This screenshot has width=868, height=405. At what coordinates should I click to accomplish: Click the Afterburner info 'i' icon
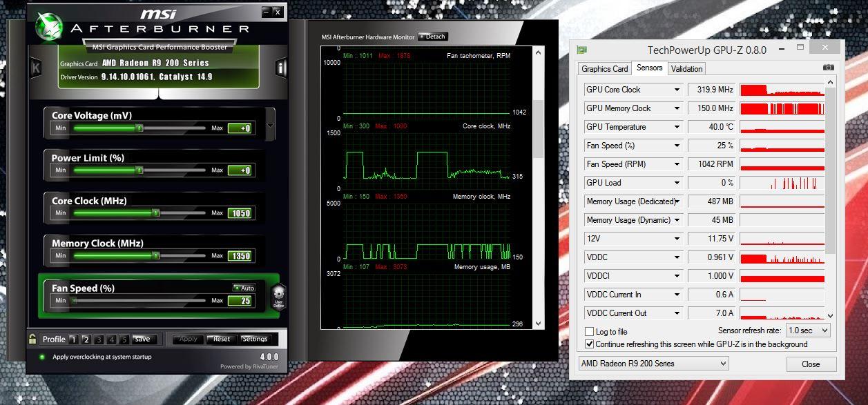(x=280, y=68)
